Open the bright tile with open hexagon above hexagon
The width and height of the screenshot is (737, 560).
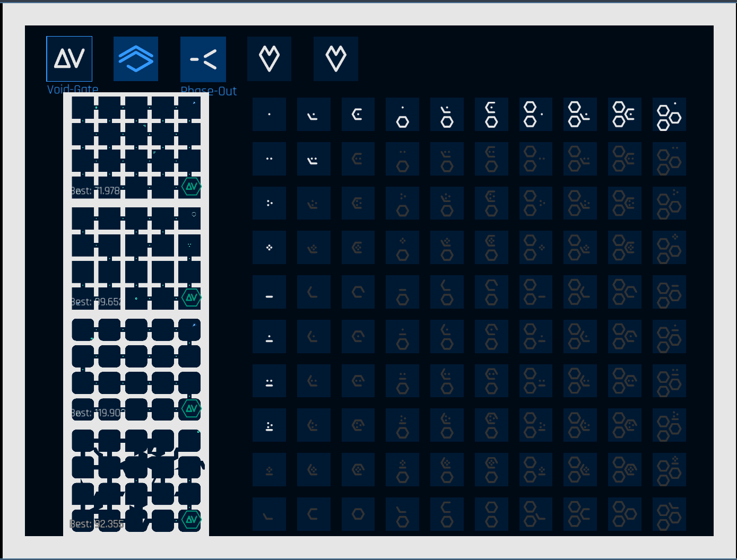coord(492,114)
